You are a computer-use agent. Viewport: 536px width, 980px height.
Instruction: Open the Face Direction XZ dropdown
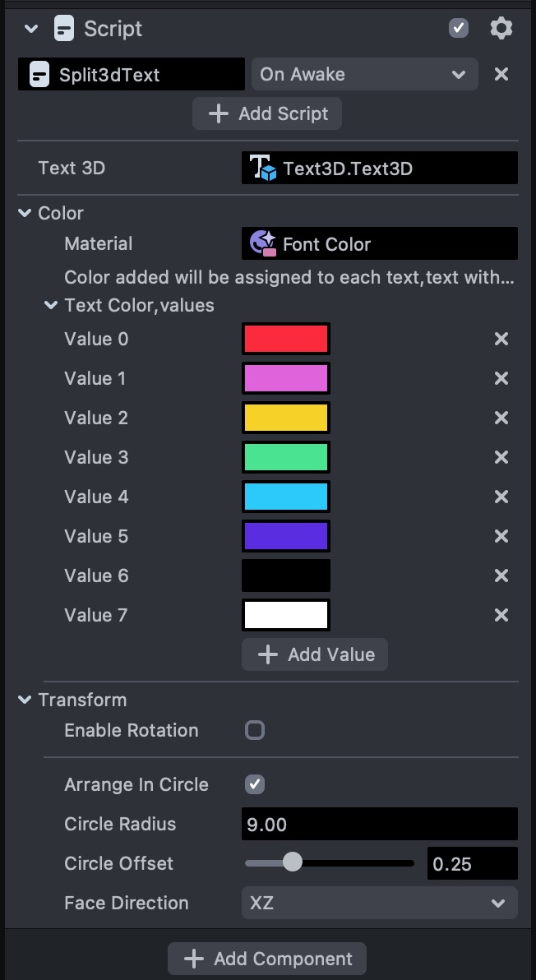(379, 903)
